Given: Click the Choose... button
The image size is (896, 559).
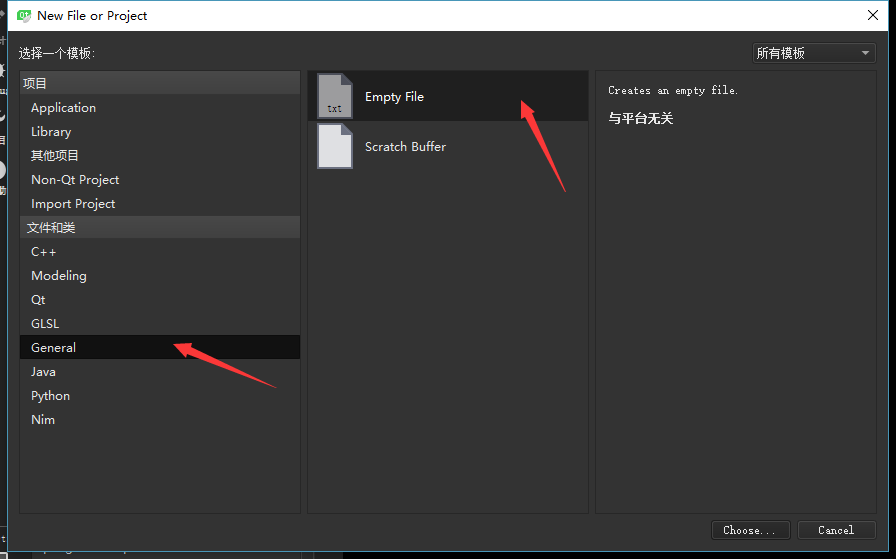Looking at the screenshot, I should pyautogui.click(x=750, y=530).
